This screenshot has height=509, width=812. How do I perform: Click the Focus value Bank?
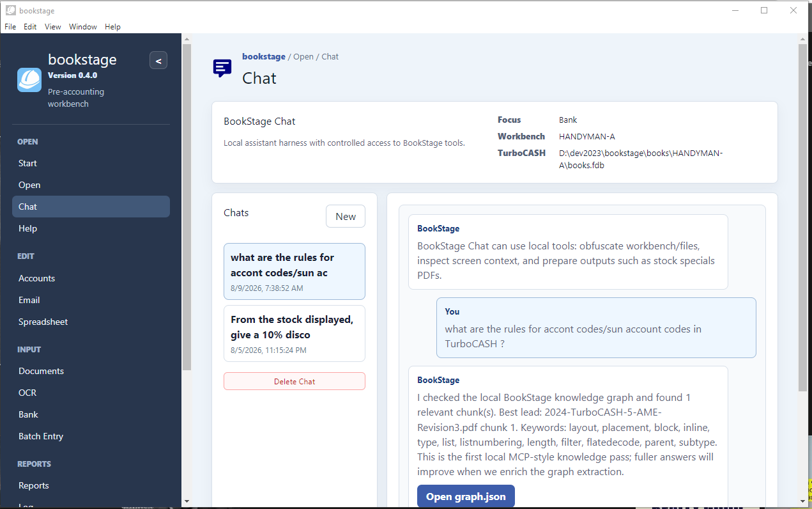tap(568, 120)
